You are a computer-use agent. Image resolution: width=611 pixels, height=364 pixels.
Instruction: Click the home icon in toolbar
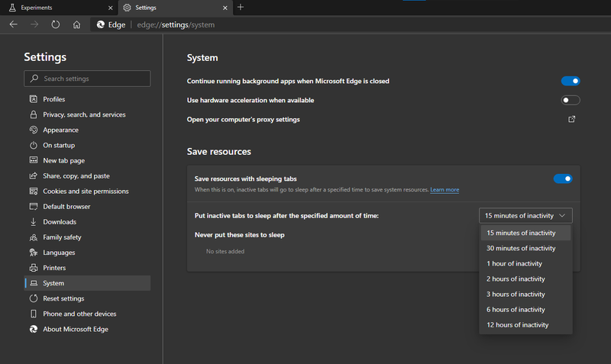(76, 24)
